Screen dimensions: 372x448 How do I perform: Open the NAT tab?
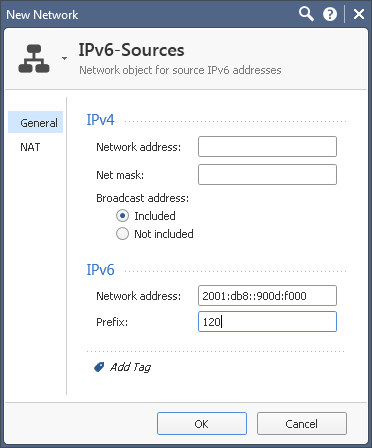pyautogui.click(x=30, y=147)
